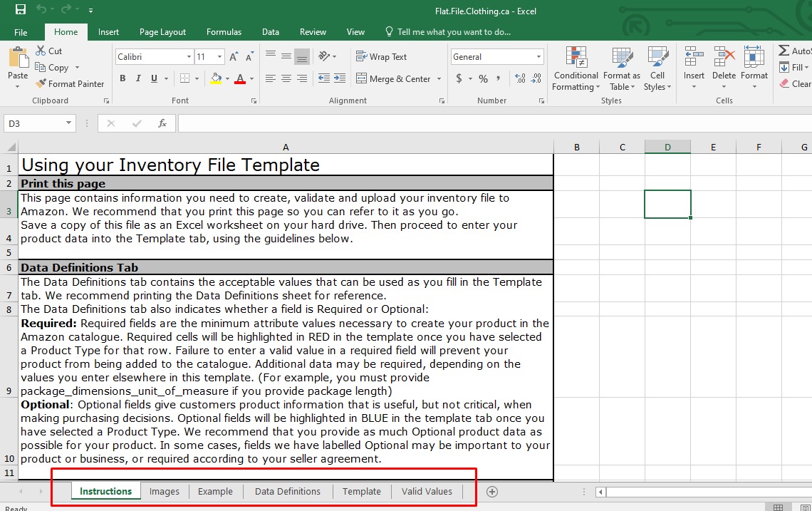Click the Percent Style icon
Viewport: 812px width, 511px height.
483,78
